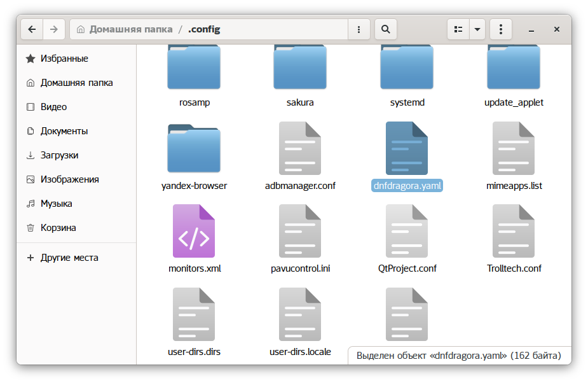Click the file name label pavucontrol.ini
Image resolution: width=588 pixels, height=383 pixels.
click(x=301, y=268)
